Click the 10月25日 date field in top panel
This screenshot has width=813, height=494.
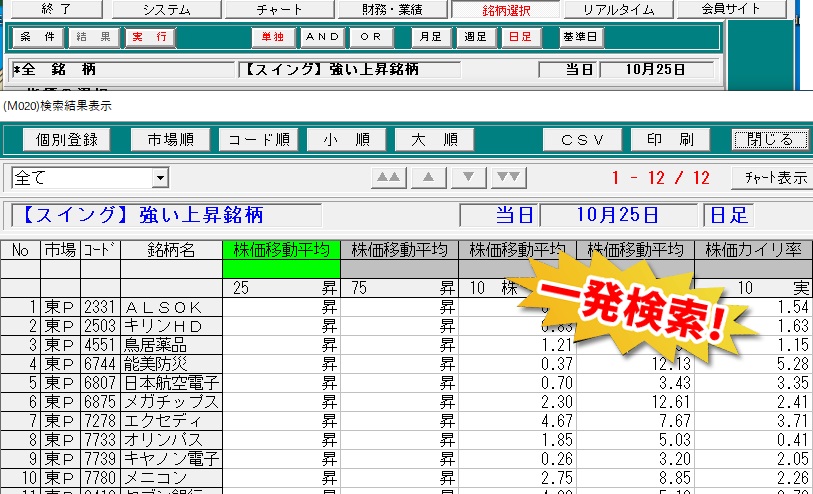point(656,69)
